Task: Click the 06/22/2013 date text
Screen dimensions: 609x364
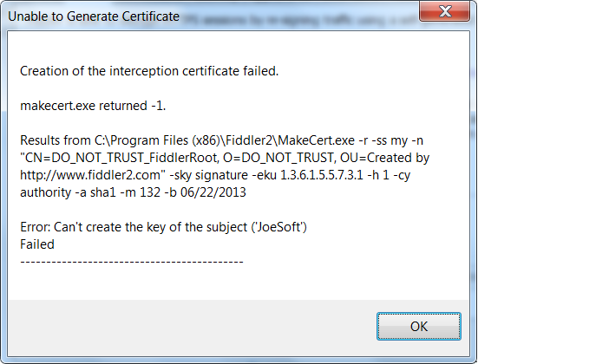Action: (232, 192)
